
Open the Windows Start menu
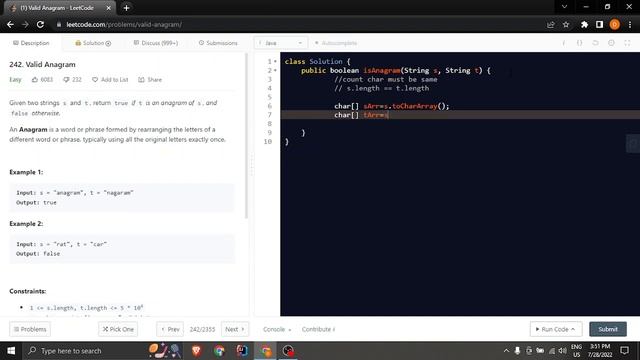coord(11,351)
